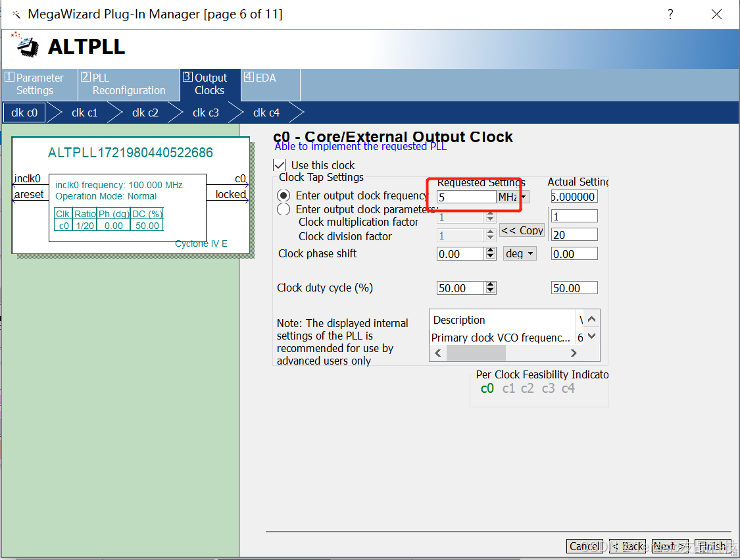Click the Description column header

pyautogui.click(x=503, y=320)
